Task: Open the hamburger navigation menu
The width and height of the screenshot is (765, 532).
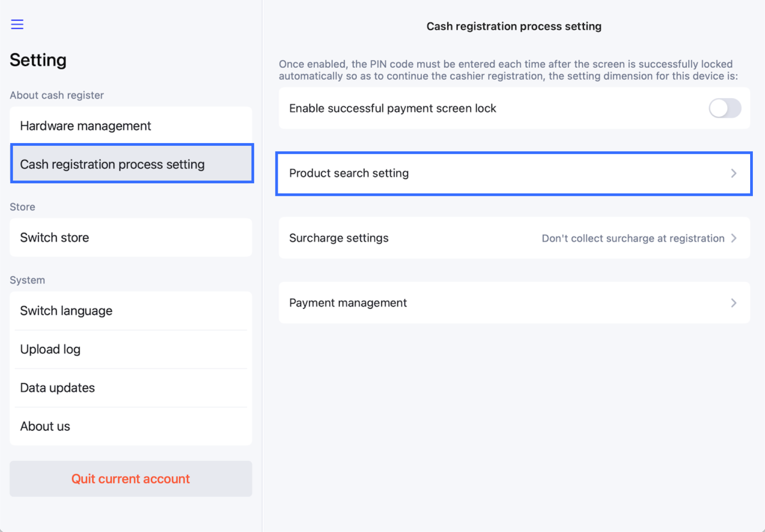Action: tap(17, 24)
